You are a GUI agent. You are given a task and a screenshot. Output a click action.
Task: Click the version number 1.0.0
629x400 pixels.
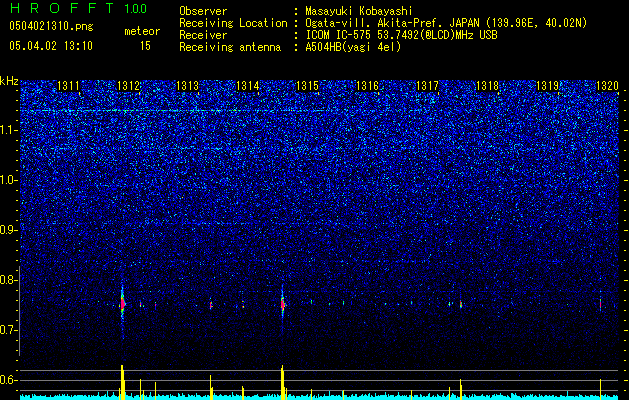click(x=135, y=9)
